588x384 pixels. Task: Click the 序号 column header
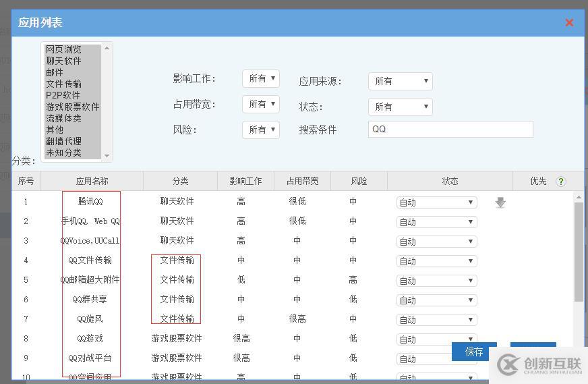click(26, 181)
